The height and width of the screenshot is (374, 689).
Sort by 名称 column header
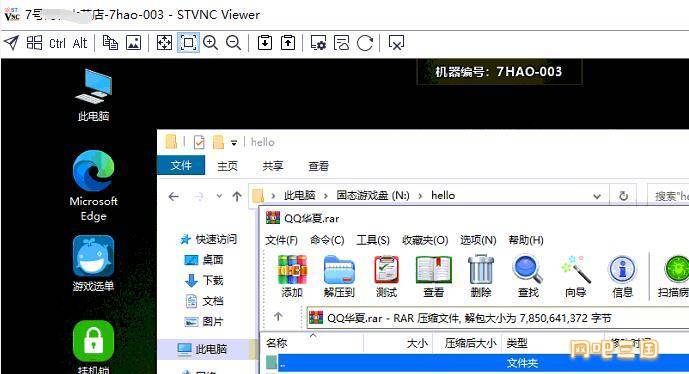point(312,343)
